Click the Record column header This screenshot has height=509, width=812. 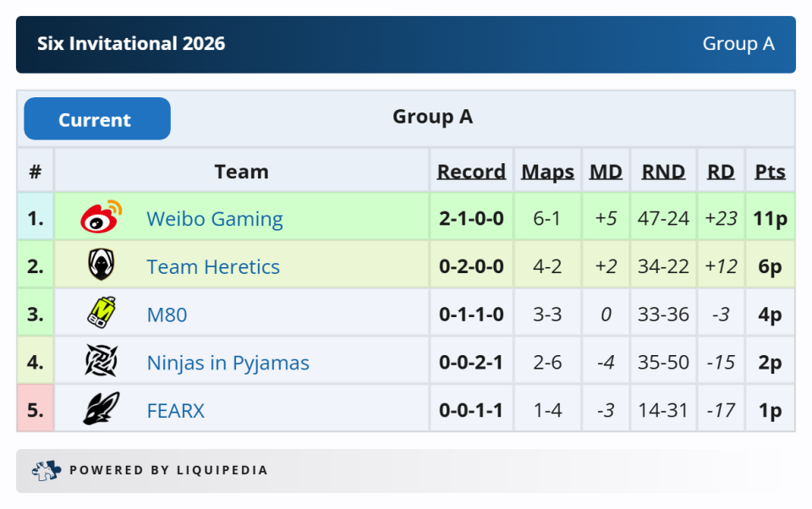471,172
